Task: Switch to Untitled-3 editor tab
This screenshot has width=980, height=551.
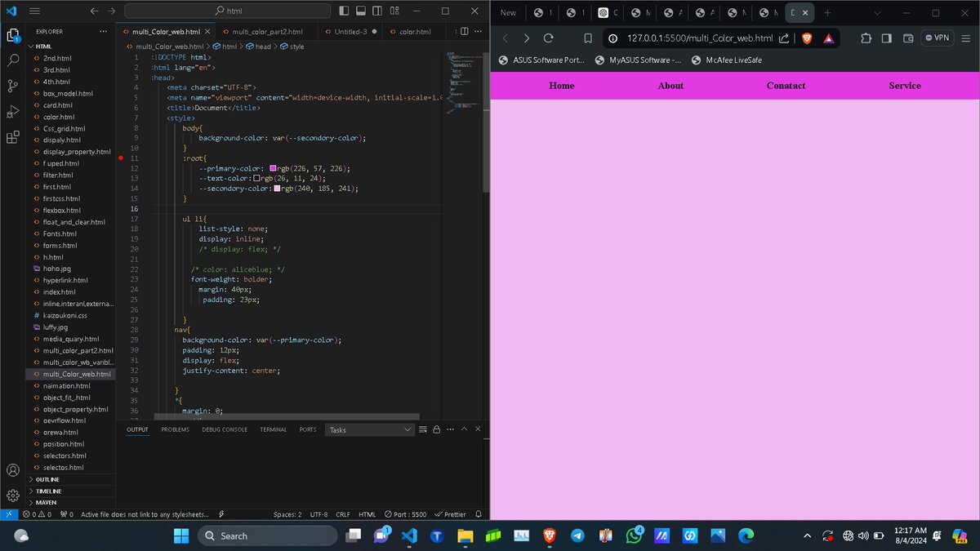Action: (x=351, y=31)
